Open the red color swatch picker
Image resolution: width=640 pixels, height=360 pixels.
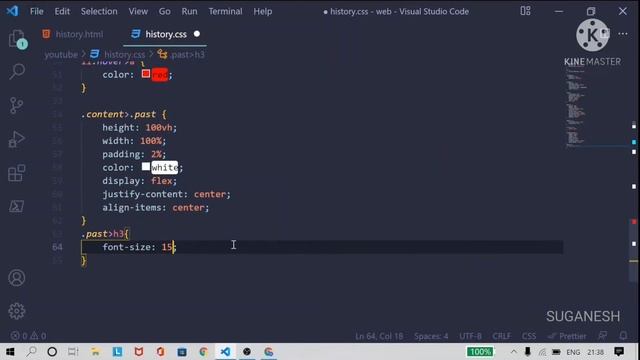[x=146, y=74]
